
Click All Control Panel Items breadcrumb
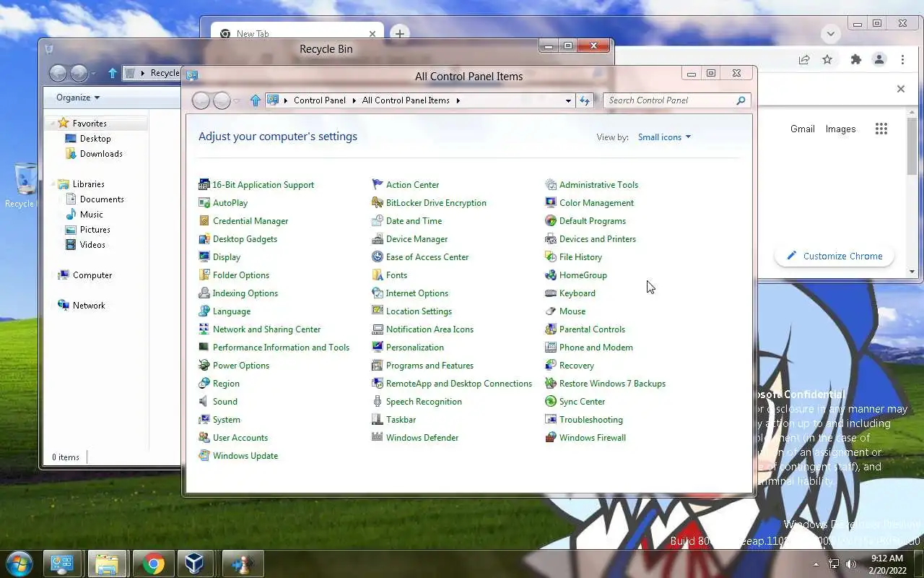click(x=406, y=100)
